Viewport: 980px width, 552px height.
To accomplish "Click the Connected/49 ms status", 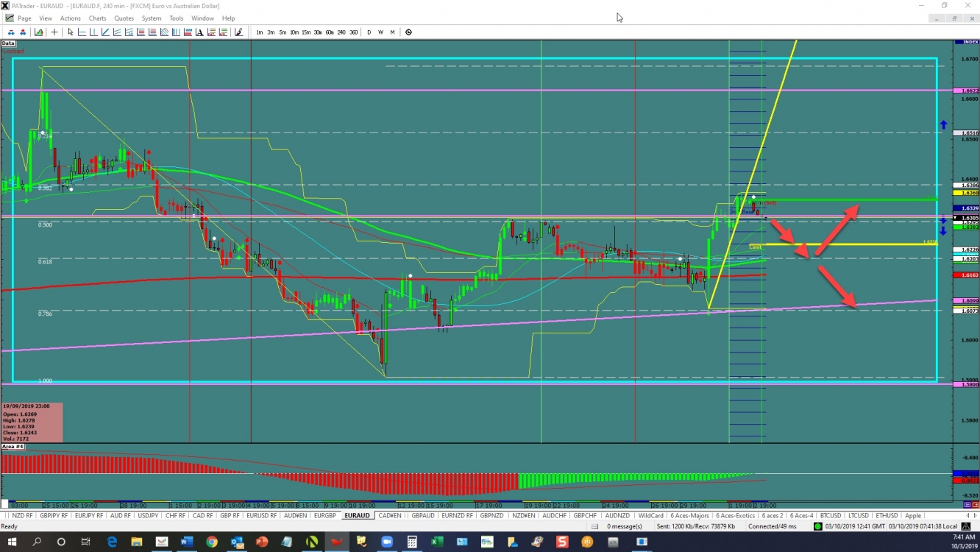I will [x=773, y=526].
